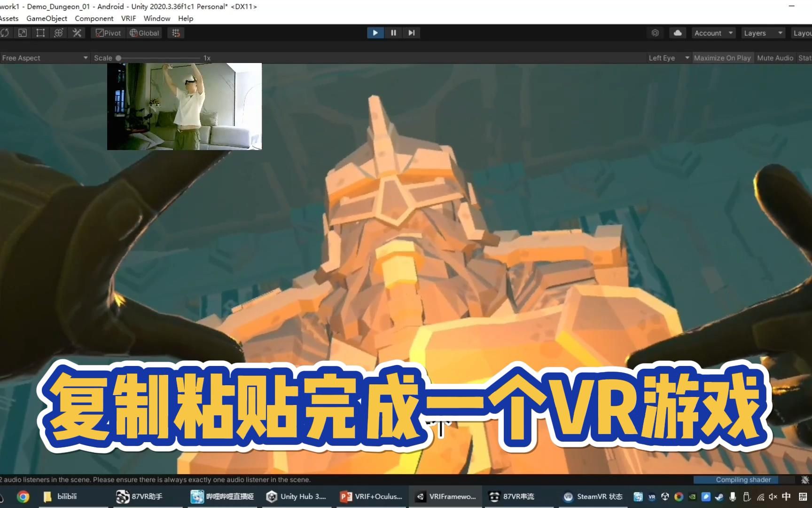This screenshot has width=812, height=508.
Task: Open the GameObject menu
Action: pos(47,18)
